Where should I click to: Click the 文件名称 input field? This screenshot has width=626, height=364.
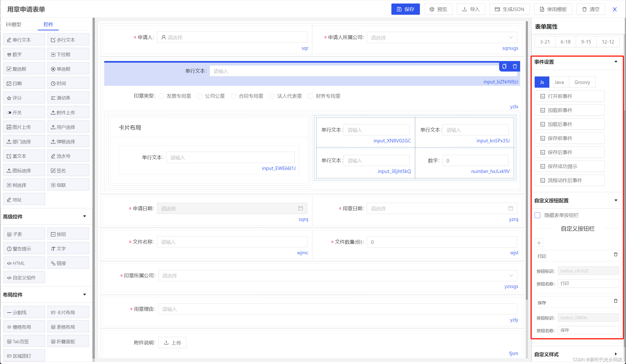232,242
